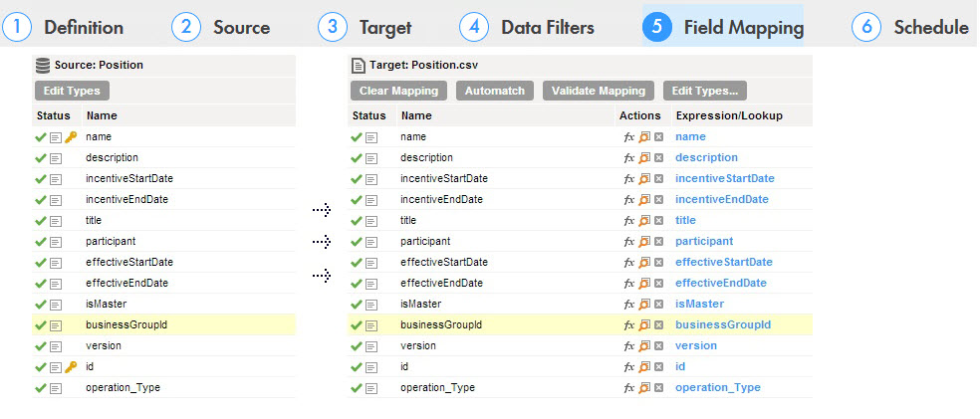Click Clear Mapping button
The height and width of the screenshot is (419, 980).
[x=398, y=91]
